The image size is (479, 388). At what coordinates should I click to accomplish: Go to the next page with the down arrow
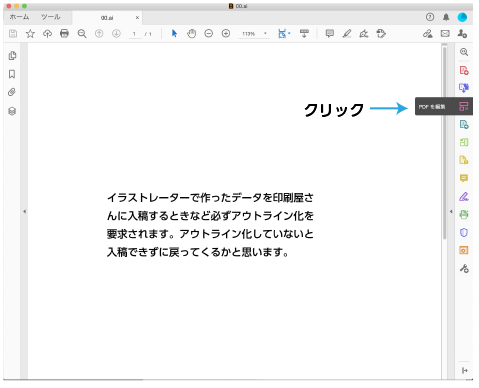click(x=116, y=34)
